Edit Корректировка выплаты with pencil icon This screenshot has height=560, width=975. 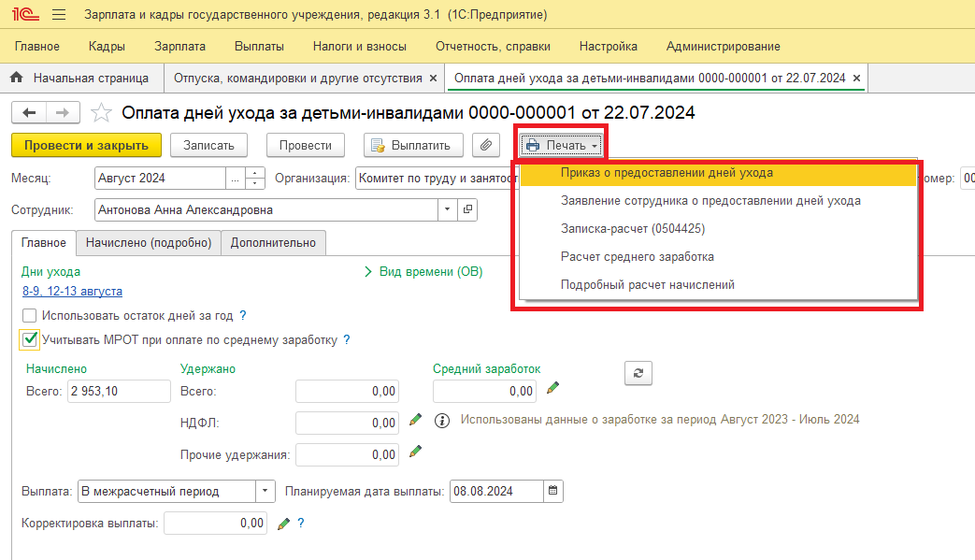pos(283,524)
